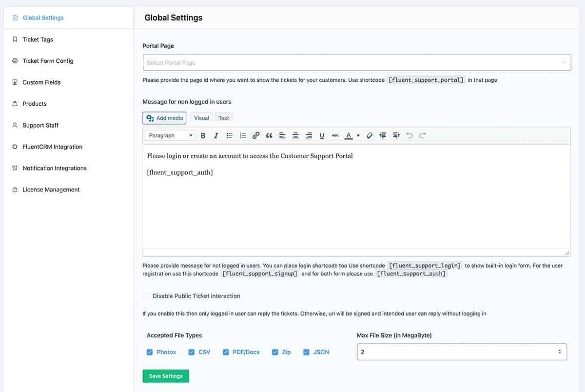Click the Ticket Form Config gear icon
The image size is (585, 392).
tap(15, 61)
